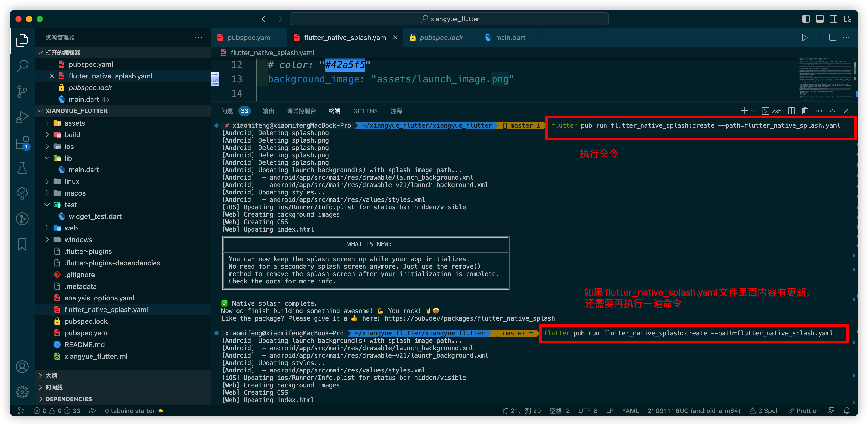The image size is (868, 426).
Task: Click the 空格: 2 indentation setting
Action: pyautogui.click(x=559, y=411)
